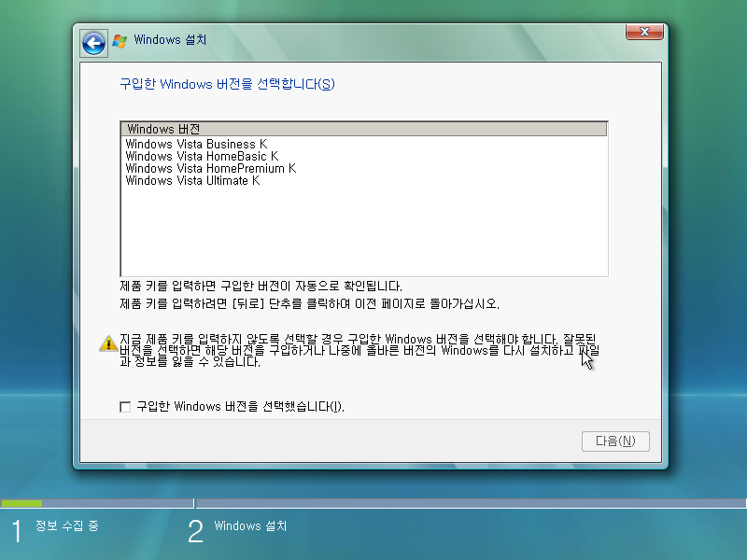Click the Windows flag logo in title bar
The width and height of the screenshot is (747, 560).
120,41
